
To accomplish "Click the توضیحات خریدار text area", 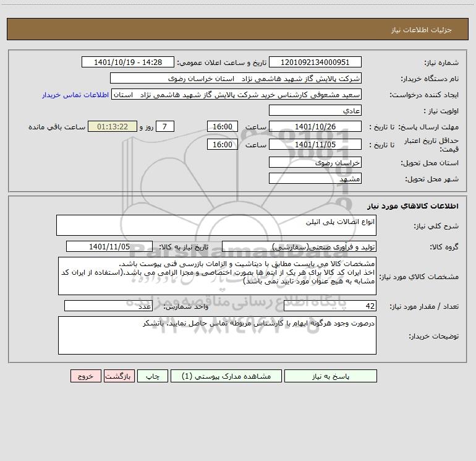I will pos(217,335).
